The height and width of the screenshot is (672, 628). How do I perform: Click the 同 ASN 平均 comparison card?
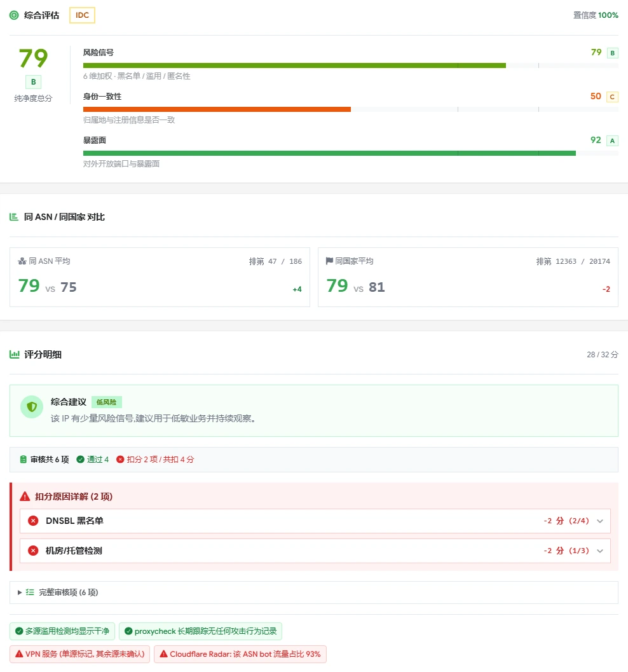point(160,277)
